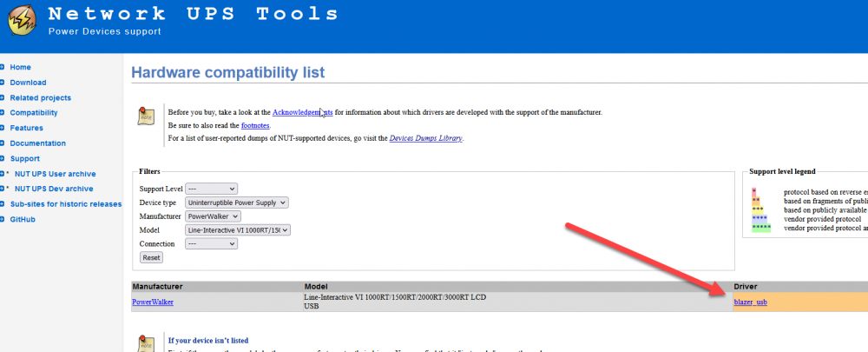Open the footnotes link
Viewport: 868px width, 352px height.
255,126
